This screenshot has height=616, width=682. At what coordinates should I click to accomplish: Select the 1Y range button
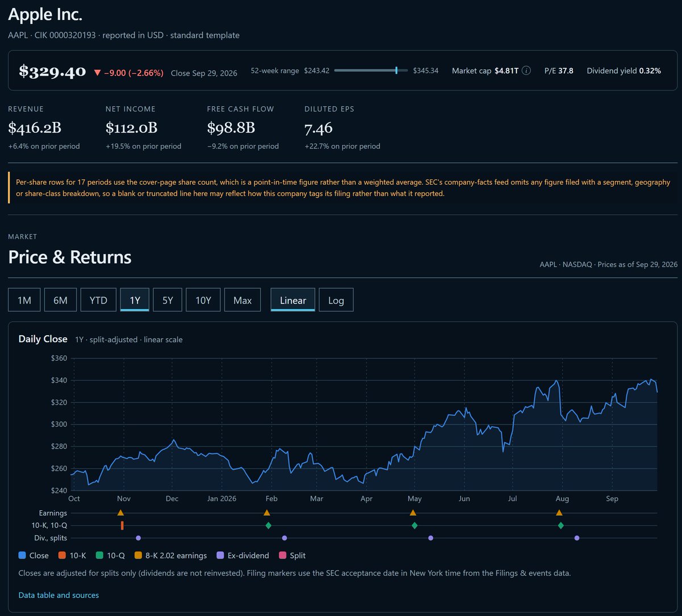tap(135, 300)
